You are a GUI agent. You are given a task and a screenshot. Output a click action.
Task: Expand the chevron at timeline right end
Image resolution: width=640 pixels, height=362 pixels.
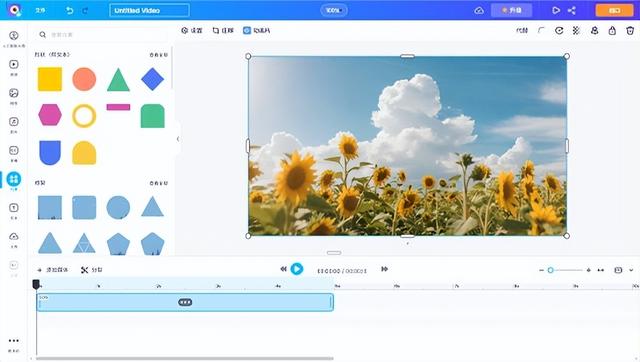point(631,270)
